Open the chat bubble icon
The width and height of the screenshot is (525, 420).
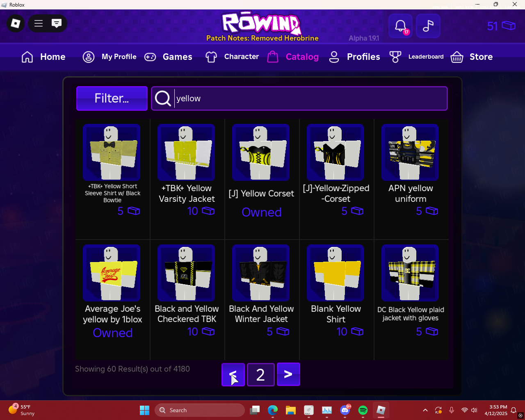[57, 23]
